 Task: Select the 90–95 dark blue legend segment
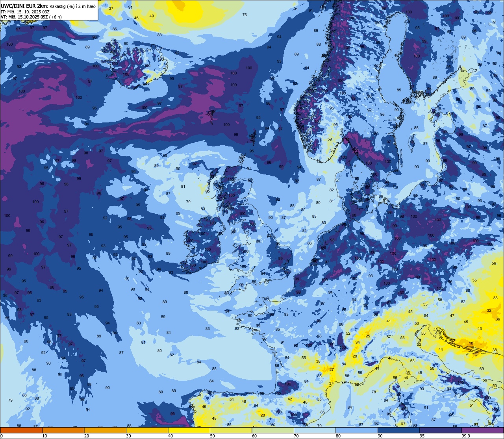tap(399, 430)
